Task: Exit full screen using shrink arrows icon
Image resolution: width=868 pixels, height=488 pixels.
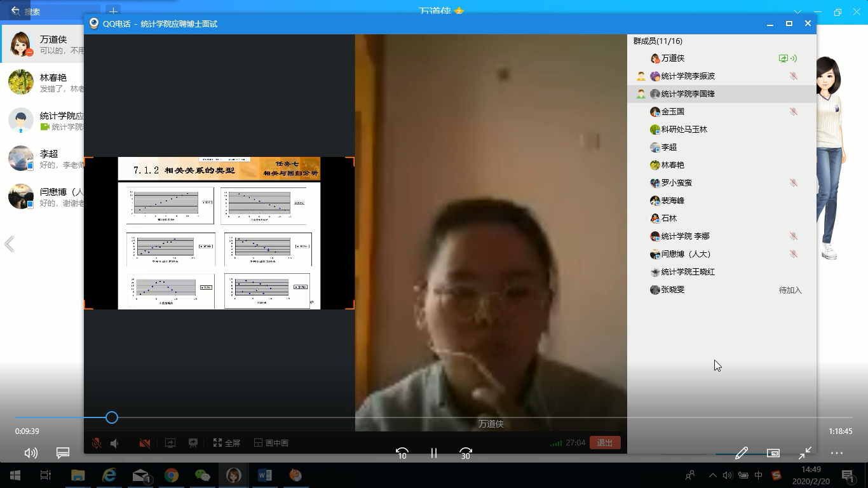Action: point(805,453)
